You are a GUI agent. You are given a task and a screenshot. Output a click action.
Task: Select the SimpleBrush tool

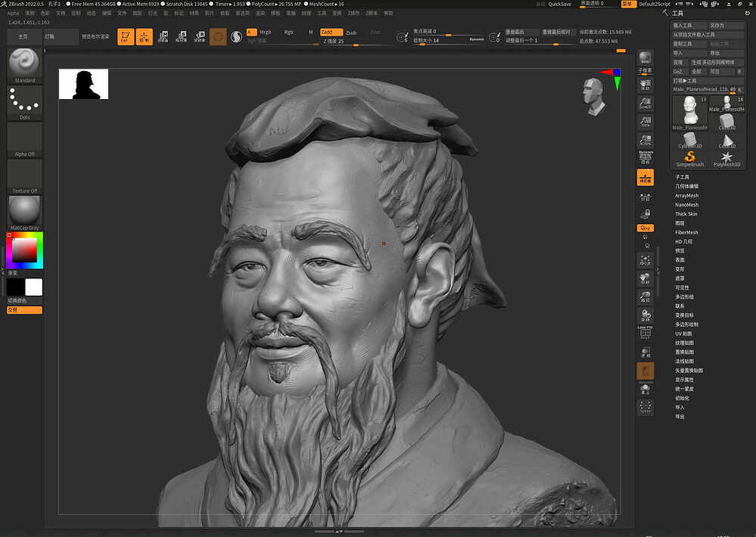point(690,159)
